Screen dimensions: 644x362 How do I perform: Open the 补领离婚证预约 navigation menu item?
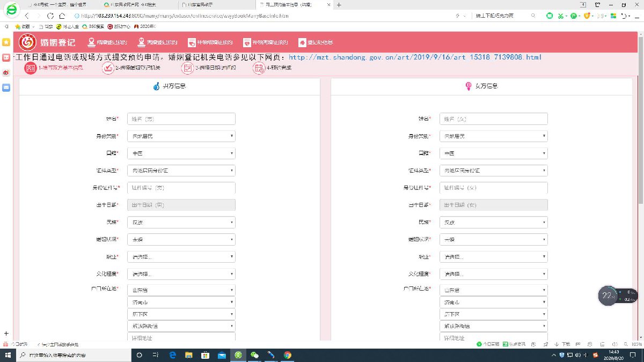pyautogui.click(x=266, y=42)
